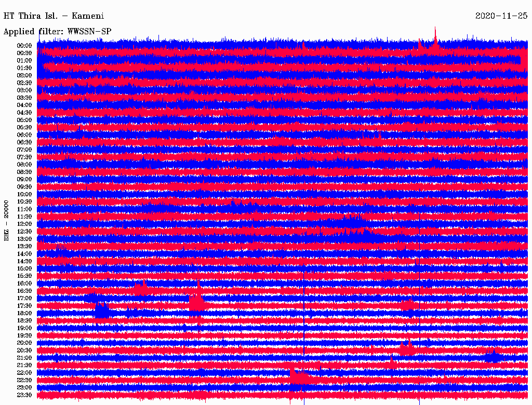The image size is (532, 405).
Task: Click the 02:30 time label
Action: [x=24, y=83]
